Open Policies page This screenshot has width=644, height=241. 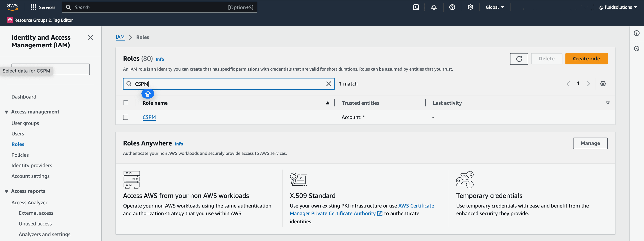click(x=20, y=155)
